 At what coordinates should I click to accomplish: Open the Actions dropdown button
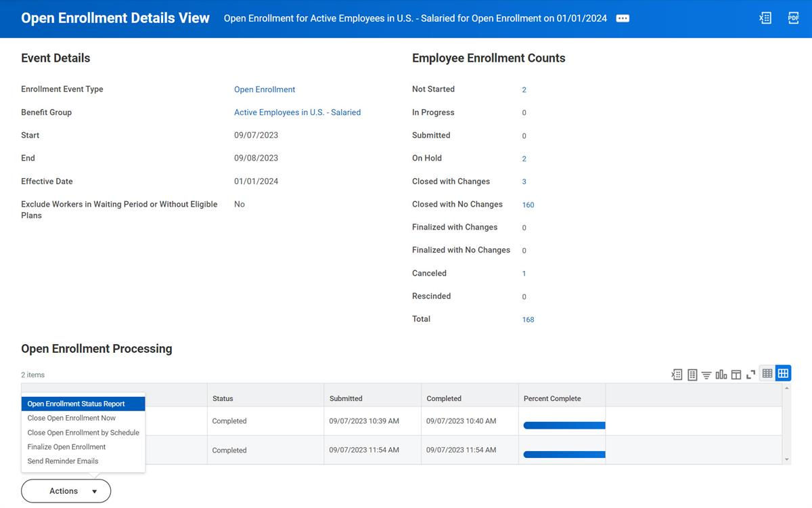click(x=66, y=491)
